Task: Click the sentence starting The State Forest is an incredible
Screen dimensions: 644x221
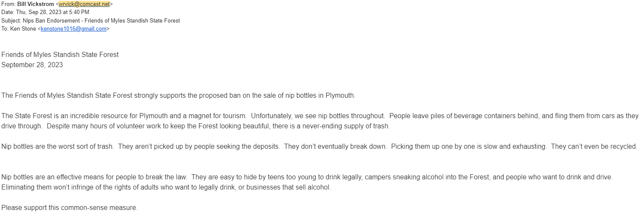Action: pyautogui.click(x=124, y=116)
